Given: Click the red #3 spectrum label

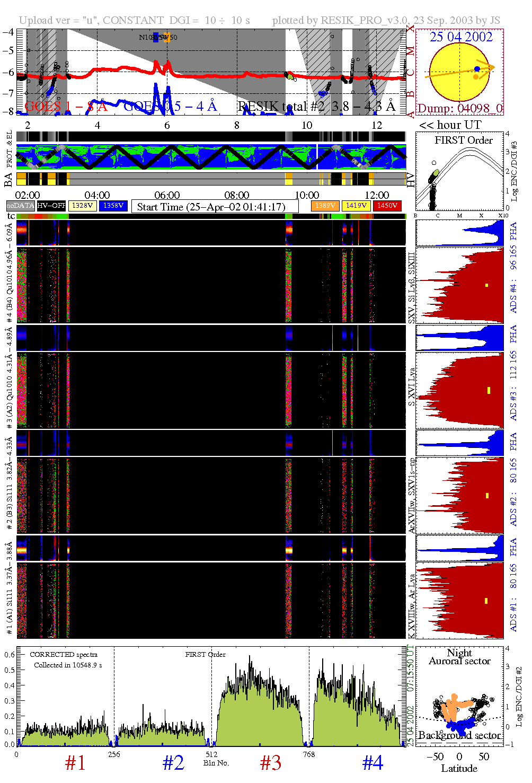Looking at the screenshot, I should 271,763.
